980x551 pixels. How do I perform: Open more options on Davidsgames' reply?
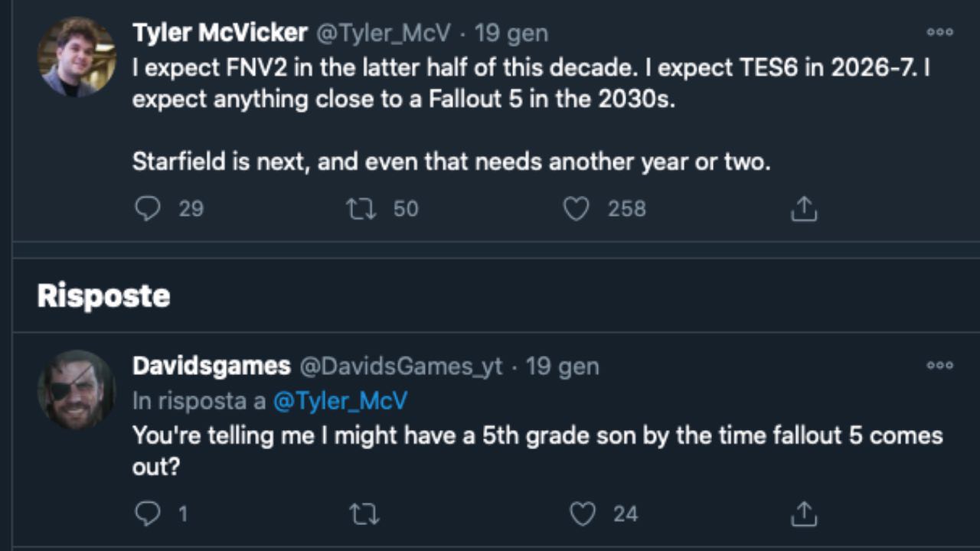pos(939,366)
